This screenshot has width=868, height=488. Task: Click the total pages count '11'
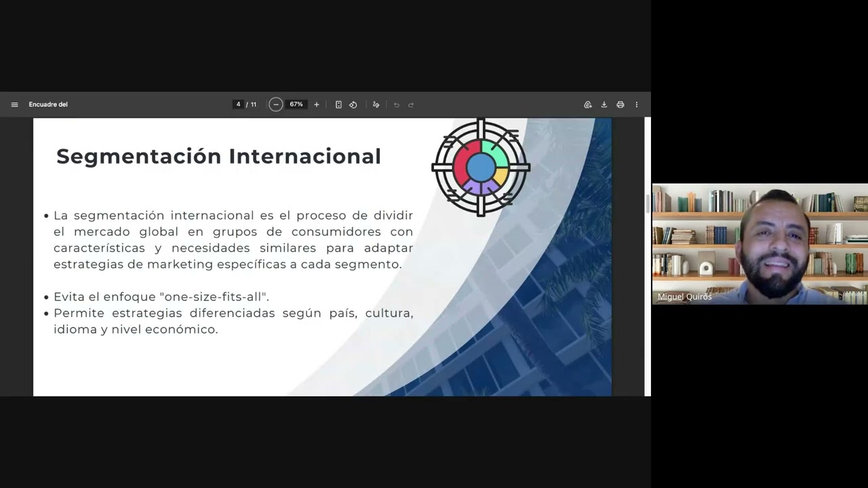coord(254,104)
